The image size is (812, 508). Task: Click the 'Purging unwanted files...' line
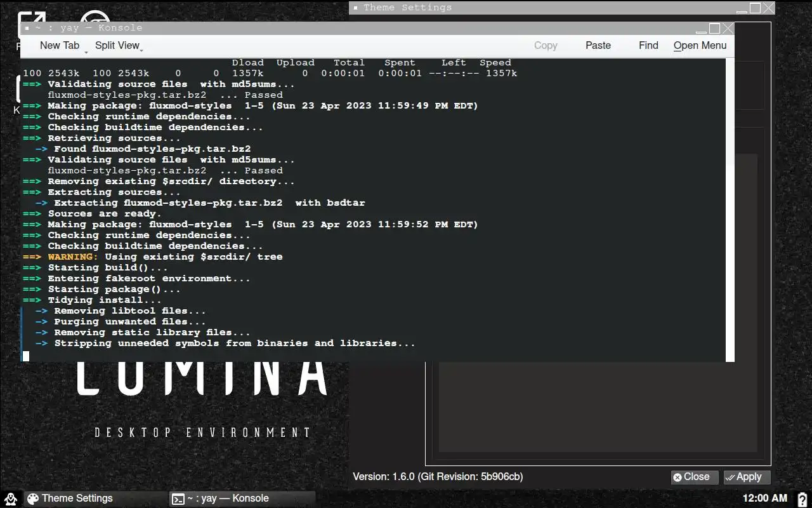tap(121, 321)
